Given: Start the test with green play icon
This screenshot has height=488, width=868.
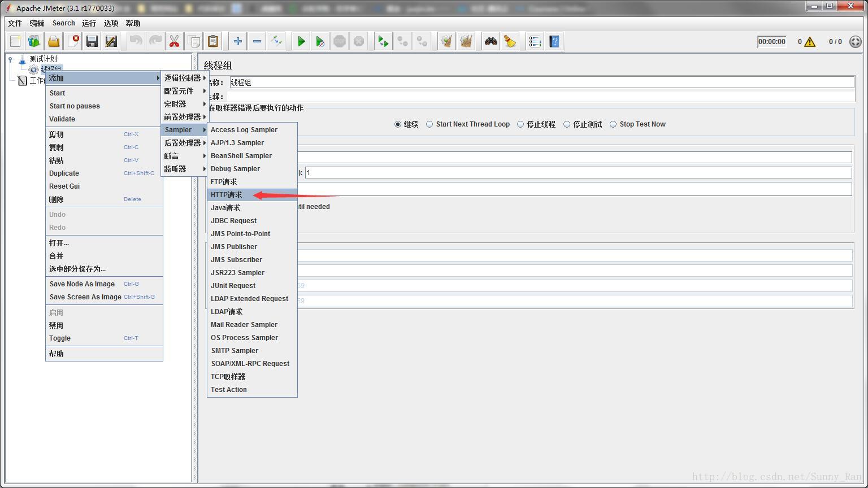Looking at the screenshot, I should (x=301, y=41).
